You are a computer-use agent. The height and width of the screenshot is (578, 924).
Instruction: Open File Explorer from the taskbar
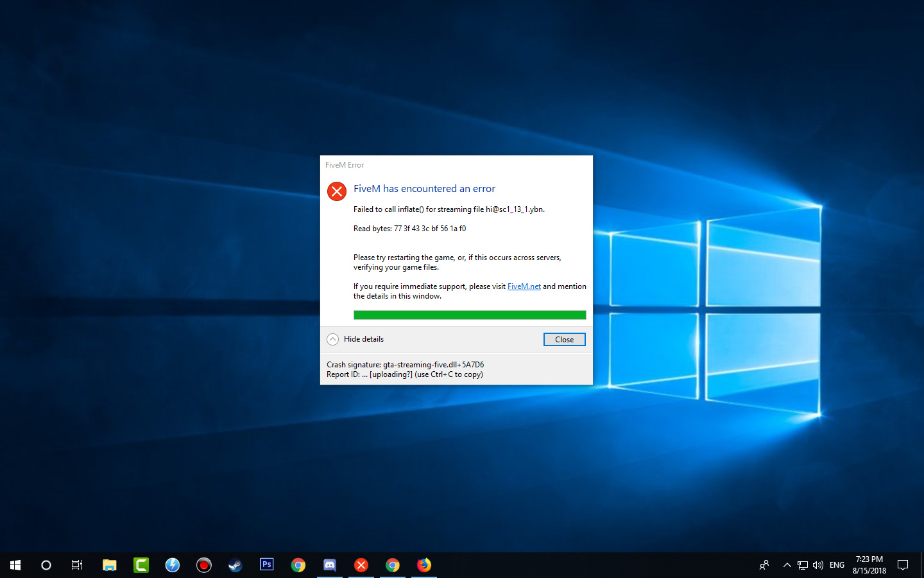coord(109,565)
